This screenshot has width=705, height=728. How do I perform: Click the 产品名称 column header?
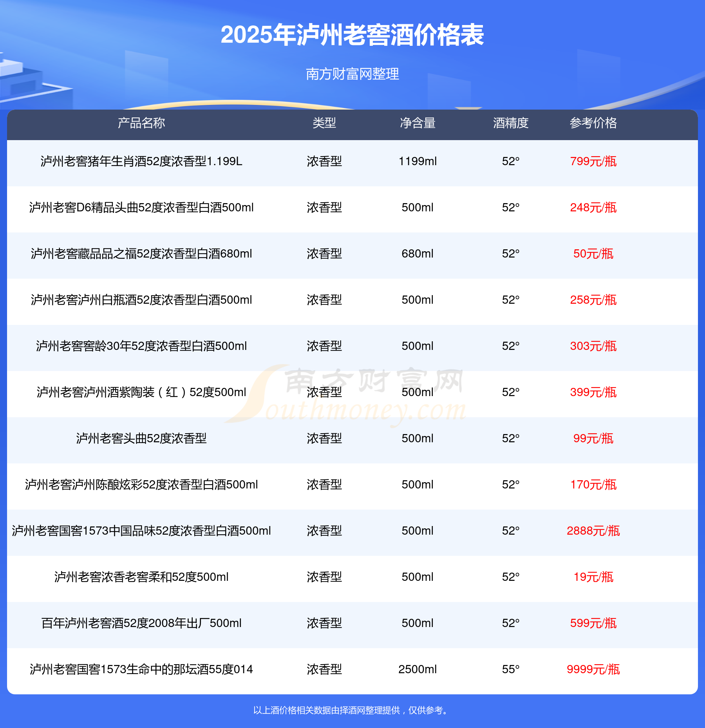[x=141, y=123]
